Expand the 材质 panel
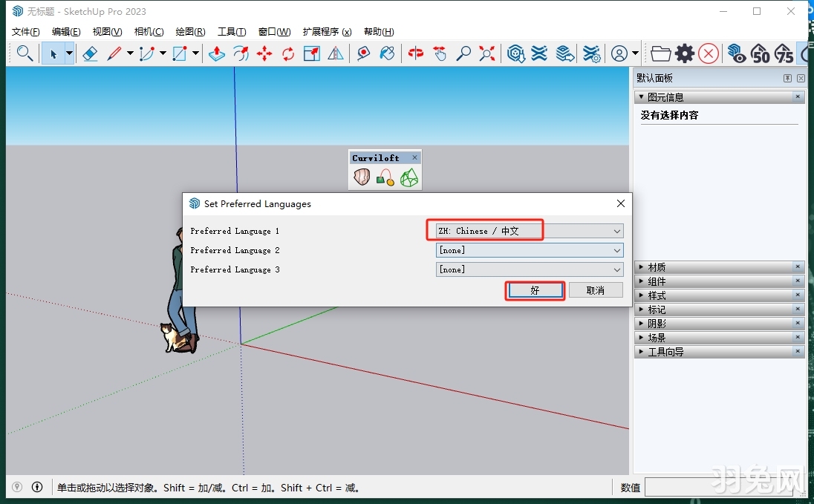Image resolution: width=814 pixels, height=504 pixels. tap(657, 267)
